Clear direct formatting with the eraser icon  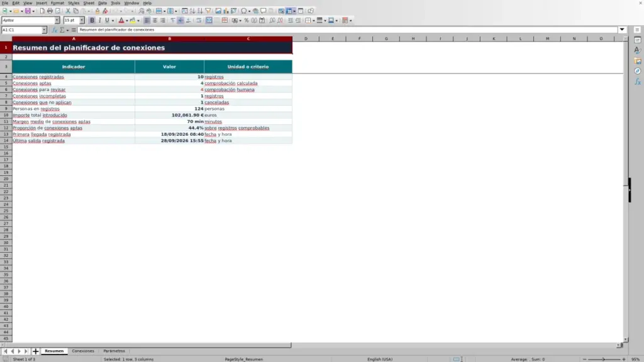point(105,11)
